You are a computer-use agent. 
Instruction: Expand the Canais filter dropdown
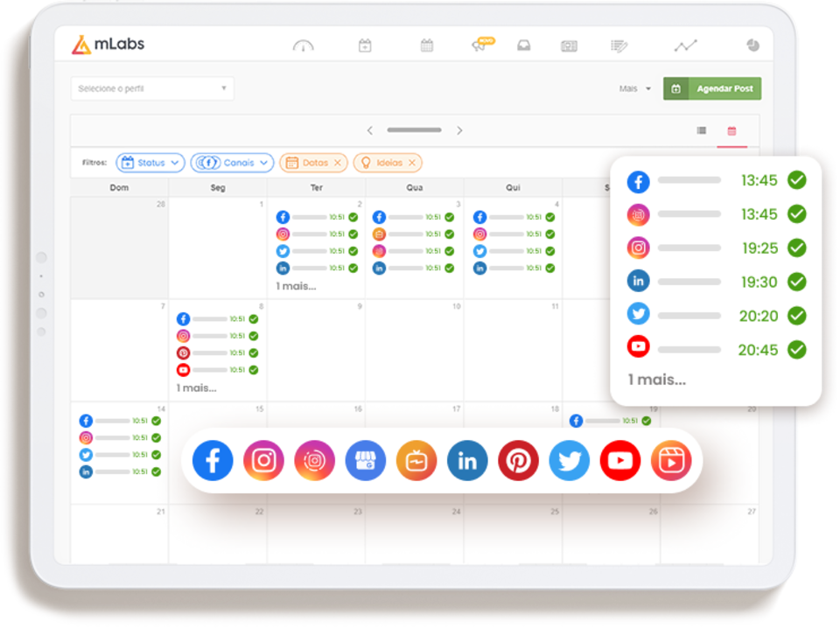[x=232, y=163]
